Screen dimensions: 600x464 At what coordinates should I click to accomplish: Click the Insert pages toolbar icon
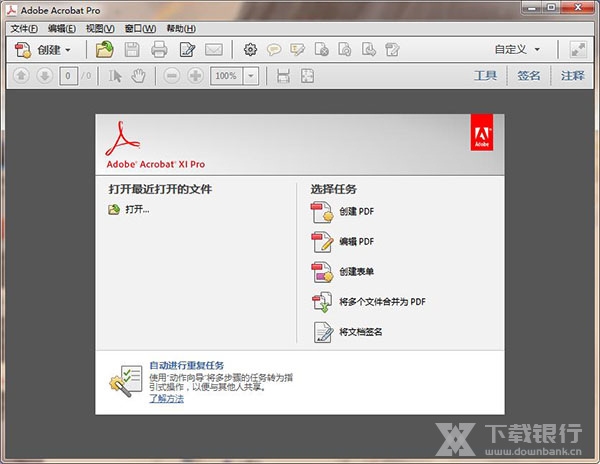[392, 50]
